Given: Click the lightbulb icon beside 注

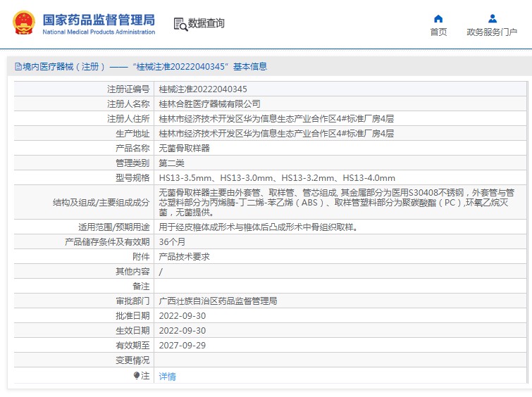Looking at the screenshot, I should tap(137, 375).
